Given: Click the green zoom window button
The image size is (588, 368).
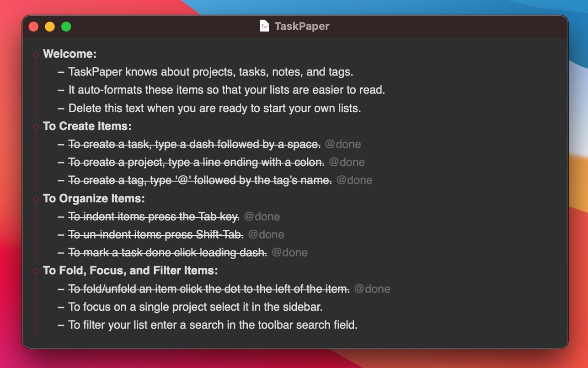Looking at the screenshot, I should click(x=66, y=27).
